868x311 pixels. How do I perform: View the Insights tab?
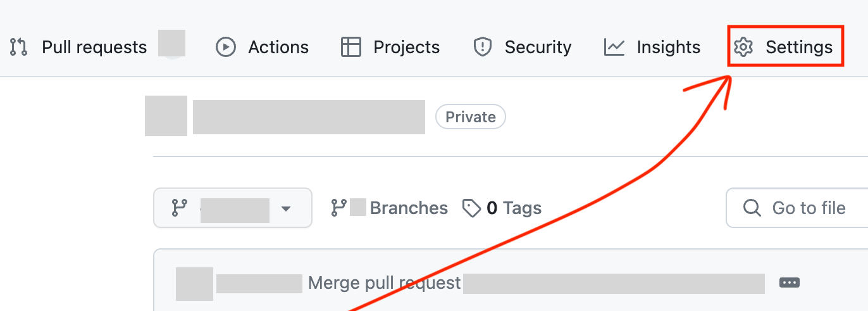coord(668,47)
